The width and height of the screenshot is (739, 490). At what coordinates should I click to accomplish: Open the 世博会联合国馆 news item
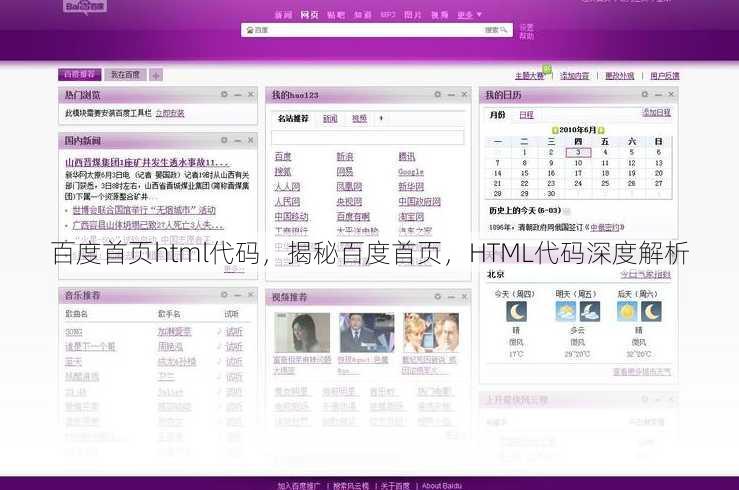pyautogui.click(x=144, y=210)
